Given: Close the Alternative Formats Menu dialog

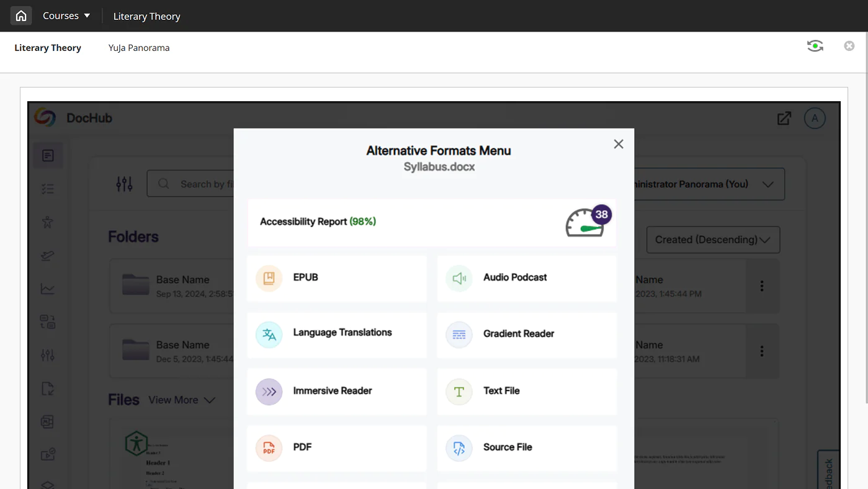Looking at the screenshot, I should click(618, 144).
